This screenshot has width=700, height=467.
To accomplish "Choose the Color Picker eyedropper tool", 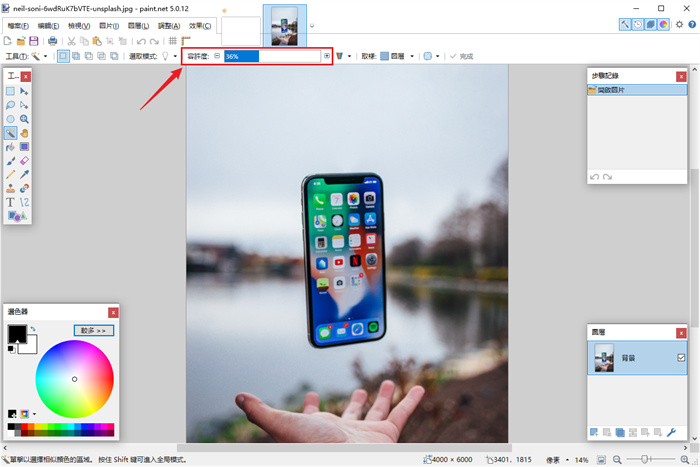I will click(x=25, y=174).
